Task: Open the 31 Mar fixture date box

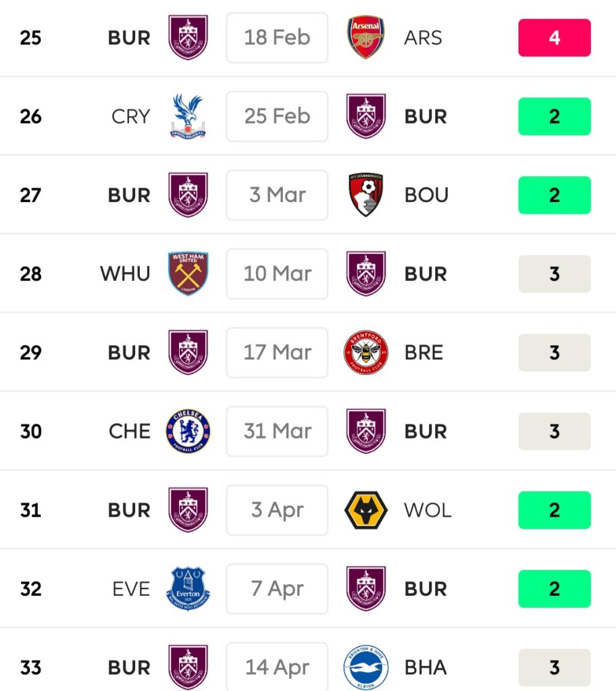Action: (277, 431)
